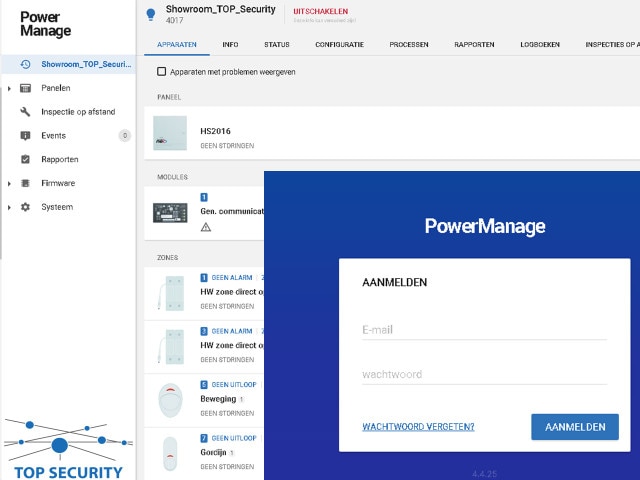Expand the Systeem tree item

pos(9,207)
